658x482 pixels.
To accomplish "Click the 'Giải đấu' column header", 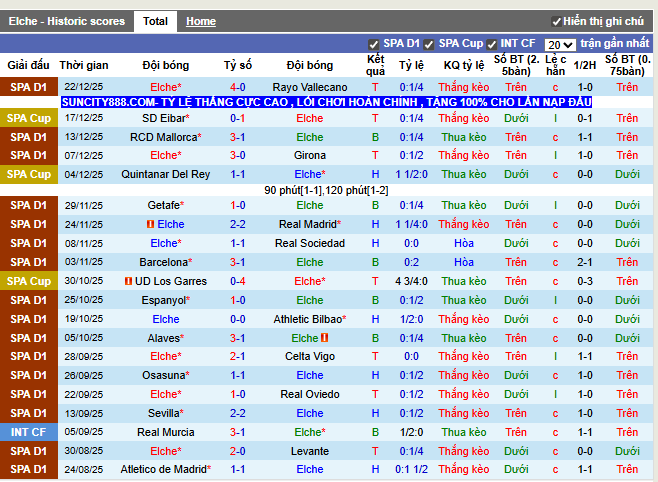I will click(28, 65).
